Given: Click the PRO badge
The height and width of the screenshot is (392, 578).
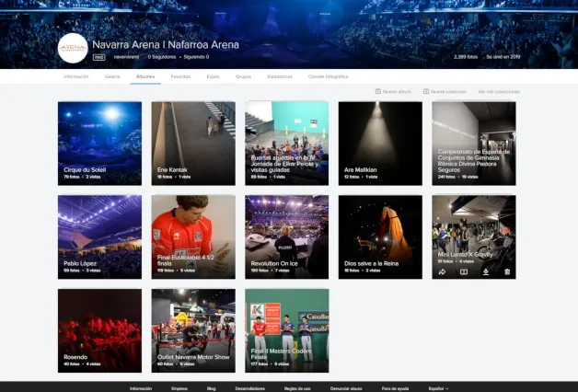Looking at the screenshot, I should pos(98,57).
